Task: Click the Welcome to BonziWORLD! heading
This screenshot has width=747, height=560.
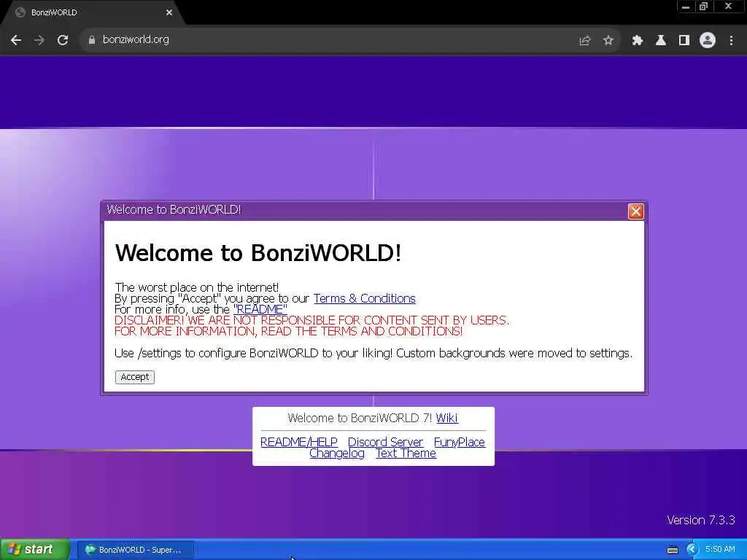Action: coord(258,252)
